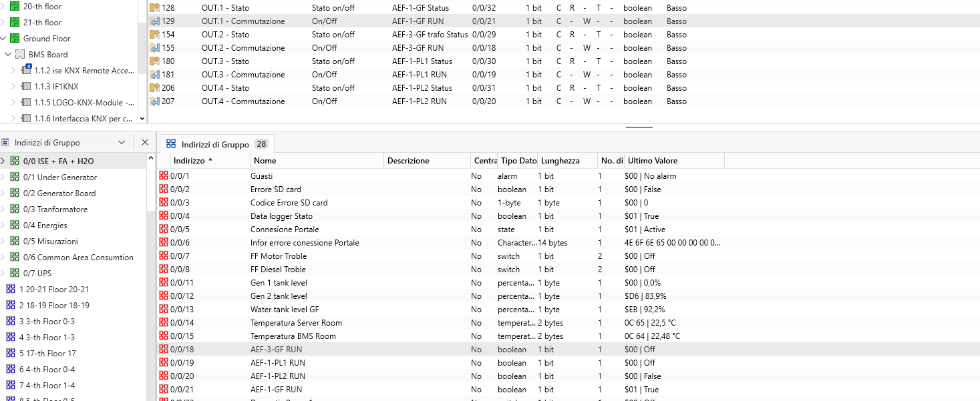Switch to the Indirizzi di Gruppo tab

point(215,144)
